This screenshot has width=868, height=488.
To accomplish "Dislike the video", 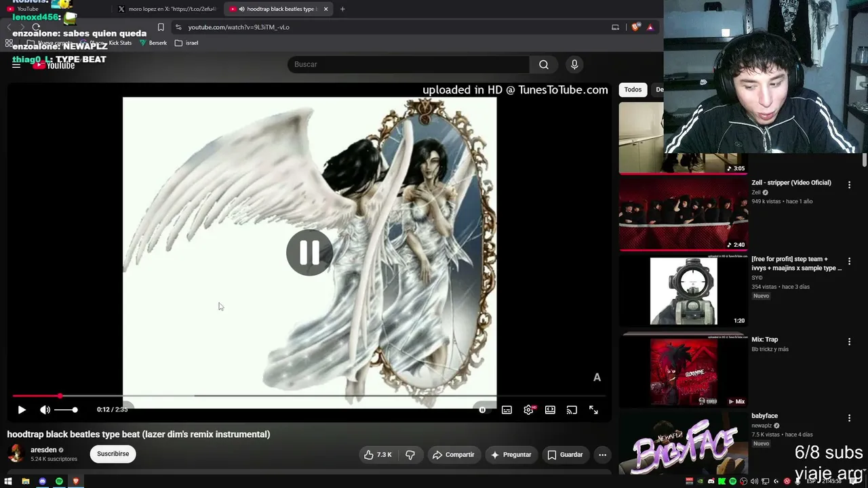I will pos(410,455).
